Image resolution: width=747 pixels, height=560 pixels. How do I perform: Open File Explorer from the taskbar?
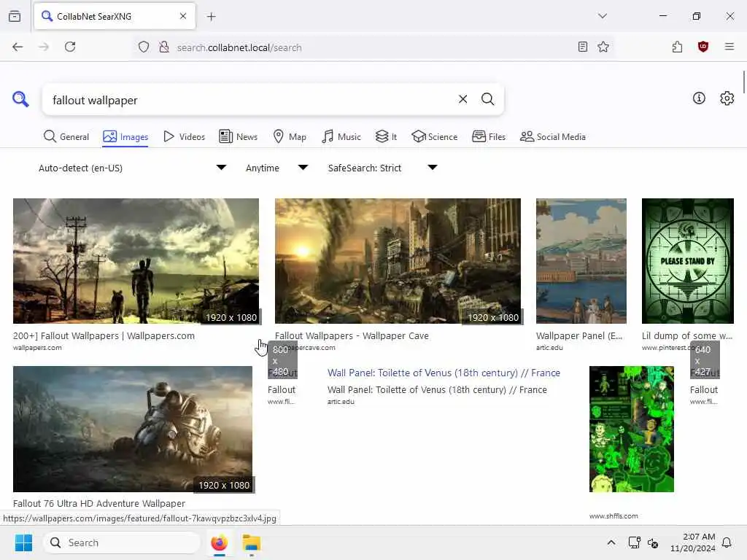pyautogui.click(x=252, y=542)
